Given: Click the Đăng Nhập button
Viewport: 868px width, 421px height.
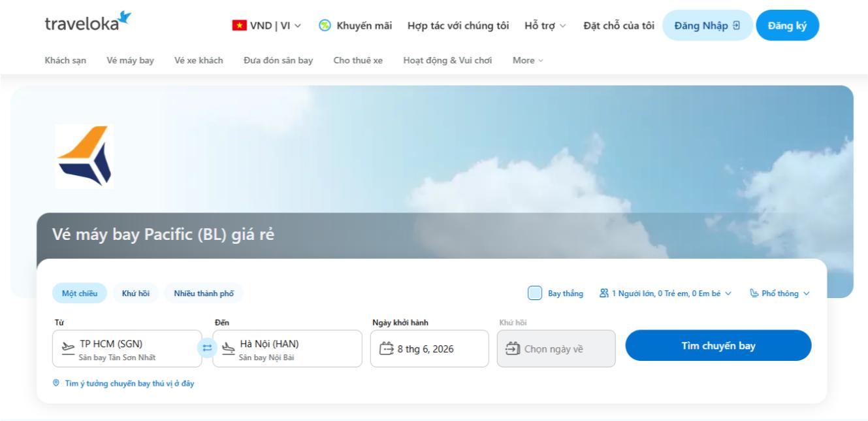Looking at the screenshot, I should (708, 25).
